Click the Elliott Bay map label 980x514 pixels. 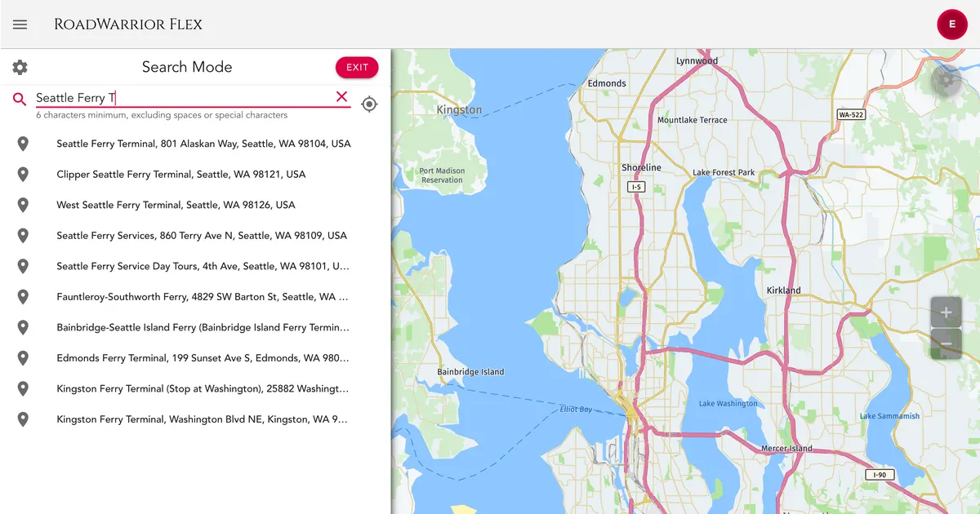tap(577, 409)
